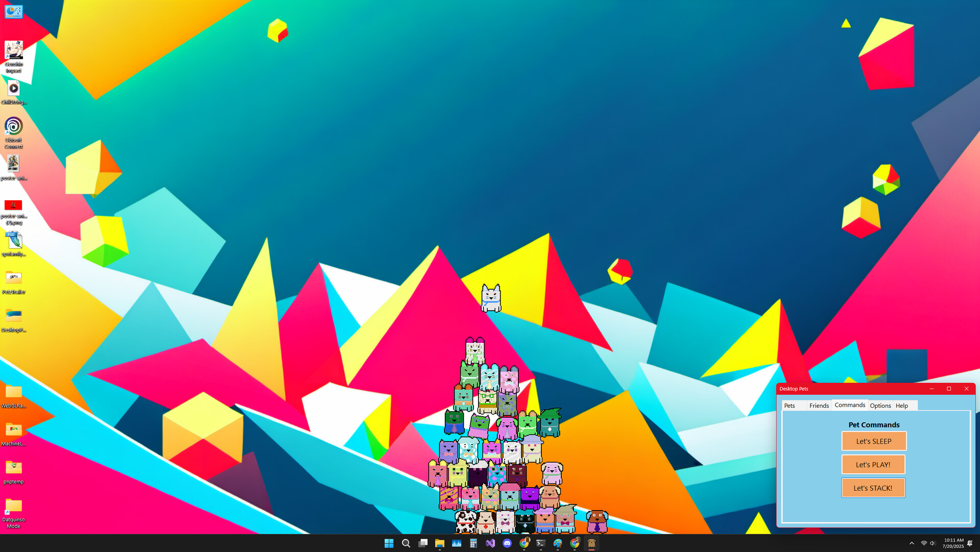The width and height of the screenshot is (980, 552).
Task: Open Ubisoft Connect from the desktop
Action: click(13, 125)
